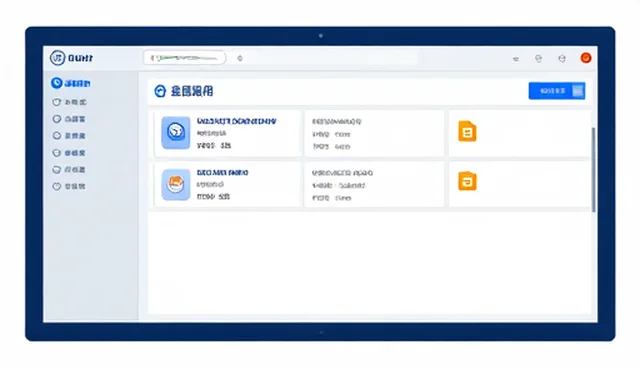Open the bold title link of the second card

[x=222, y=173]
